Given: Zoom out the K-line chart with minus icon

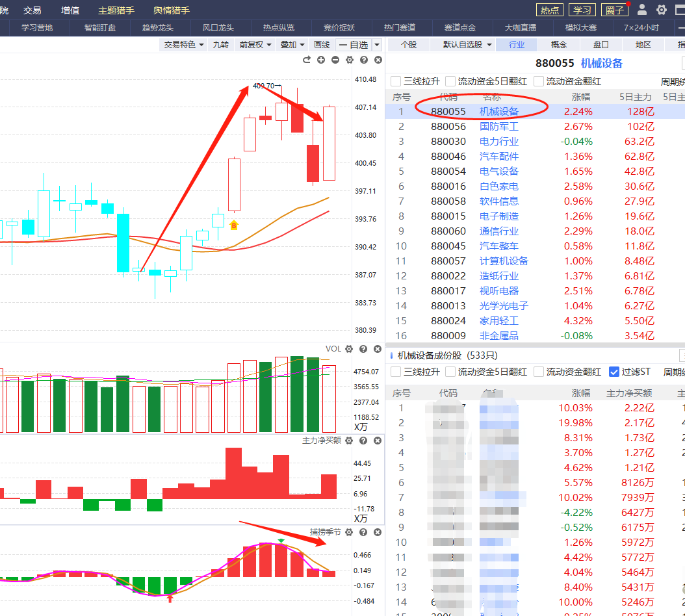Looking at the screenshot, I should coord(335,60).
